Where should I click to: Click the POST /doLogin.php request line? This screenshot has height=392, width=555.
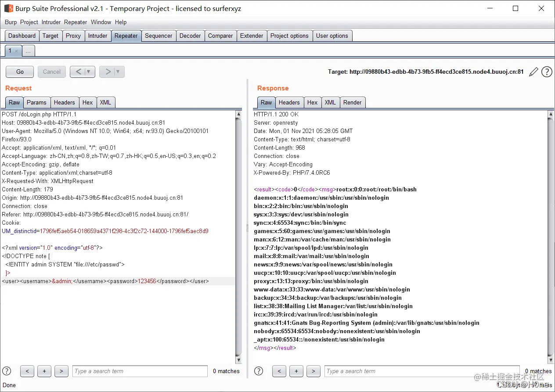(39, 114)
